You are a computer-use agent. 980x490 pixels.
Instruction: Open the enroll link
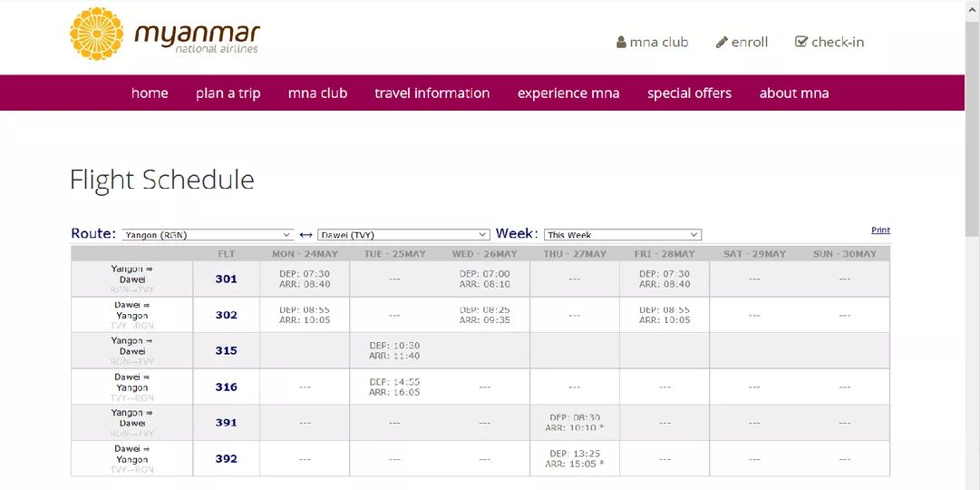click(x=750, y=42)
